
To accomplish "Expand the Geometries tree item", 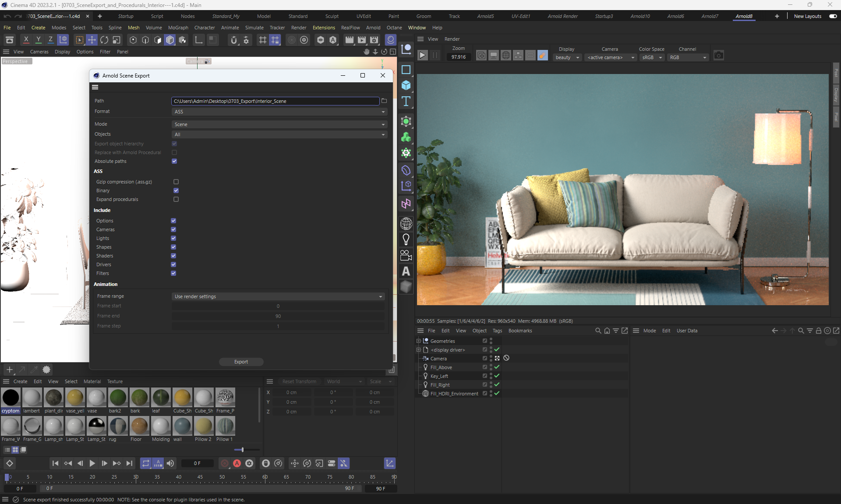I will (x=418, y=341).
